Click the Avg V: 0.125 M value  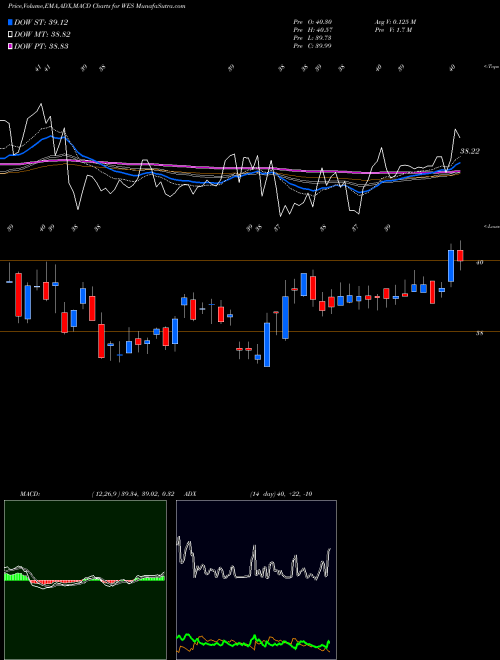[395, 22]
